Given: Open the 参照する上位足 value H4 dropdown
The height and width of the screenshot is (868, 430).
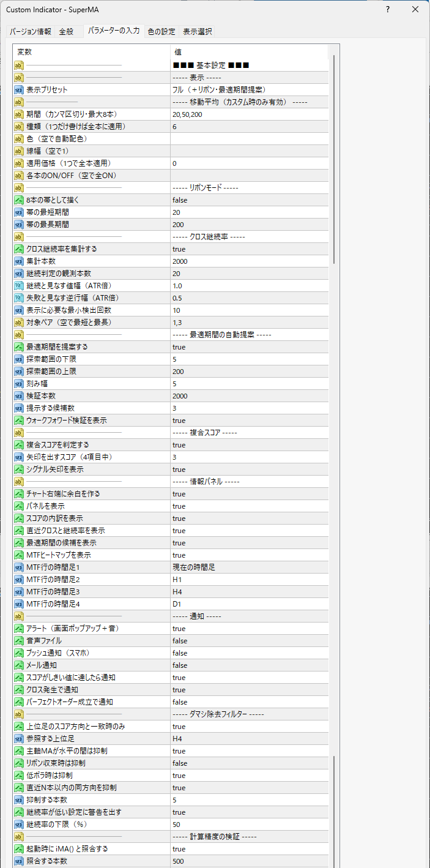Looking at the screenshot, I should click(249, 739).
